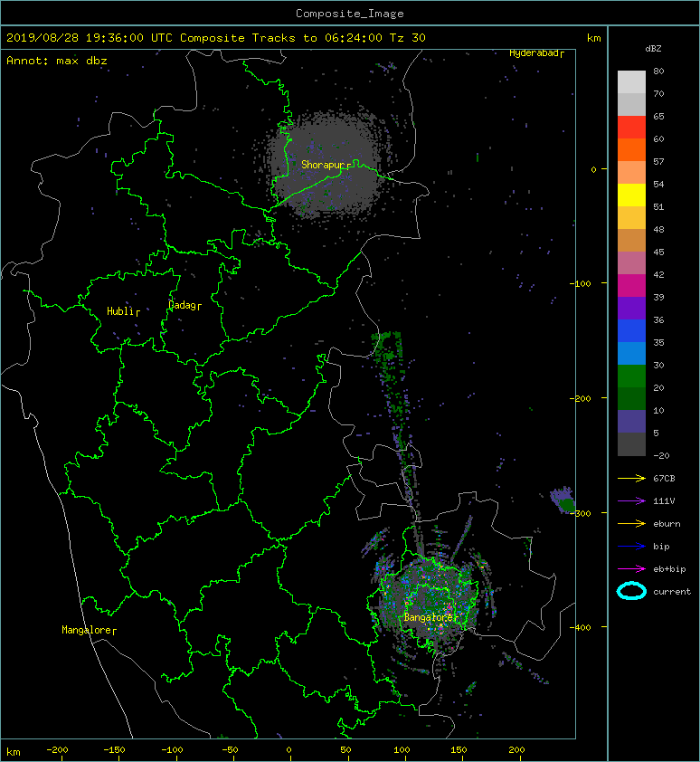The width and height of the screenshot is (700, 762).
Task: Click the purple 111V arrow in legend
Action: click(631, 501)
